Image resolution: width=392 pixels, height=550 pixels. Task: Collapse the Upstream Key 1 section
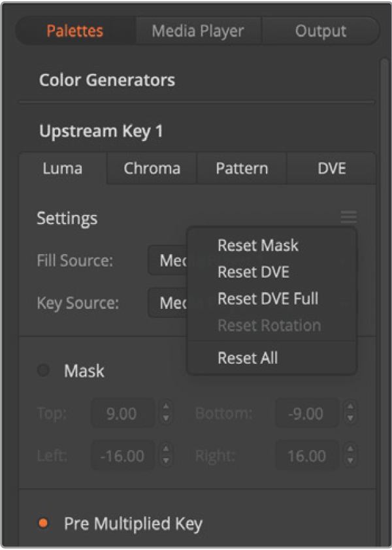coord(101,131)
